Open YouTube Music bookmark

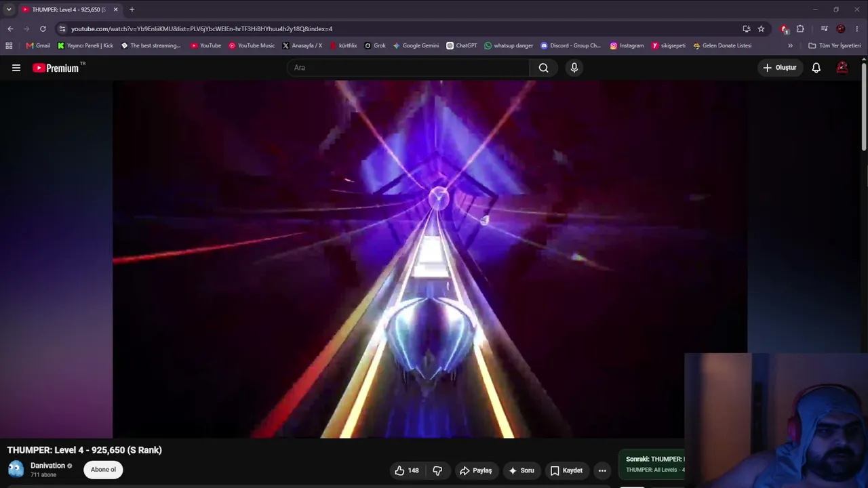tap(252, 45)
